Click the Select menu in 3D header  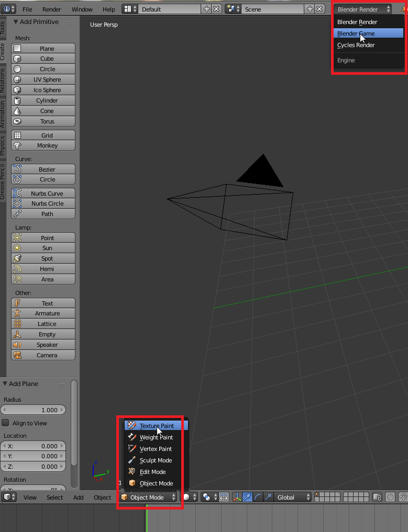point(54,497)
